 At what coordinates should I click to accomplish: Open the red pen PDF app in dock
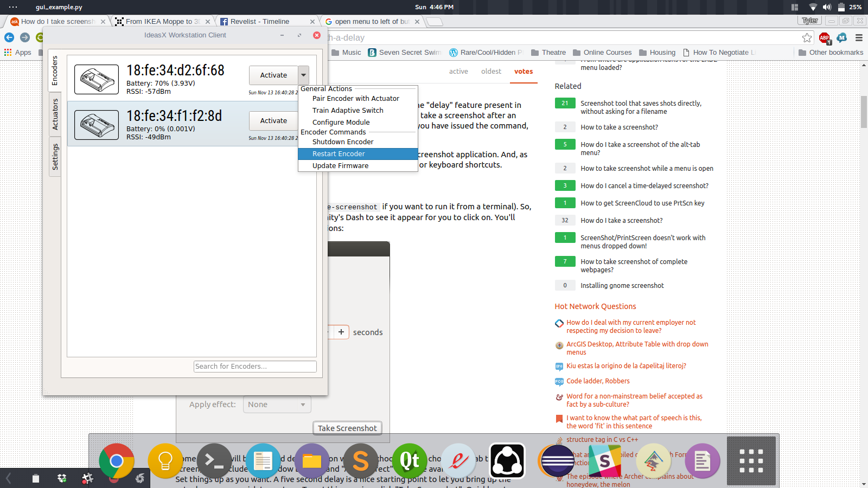[458, 461]
